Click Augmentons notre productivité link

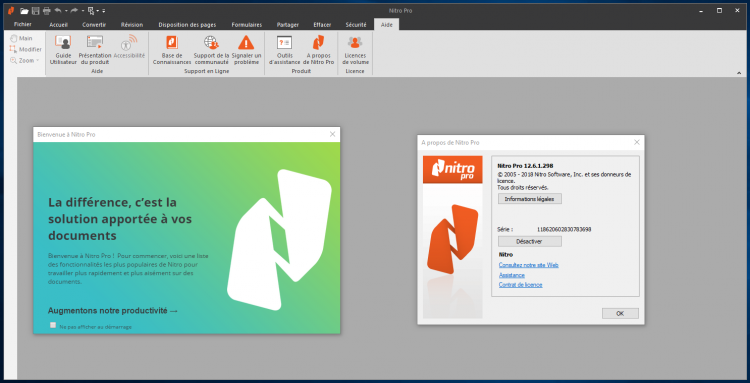point(113,311)
